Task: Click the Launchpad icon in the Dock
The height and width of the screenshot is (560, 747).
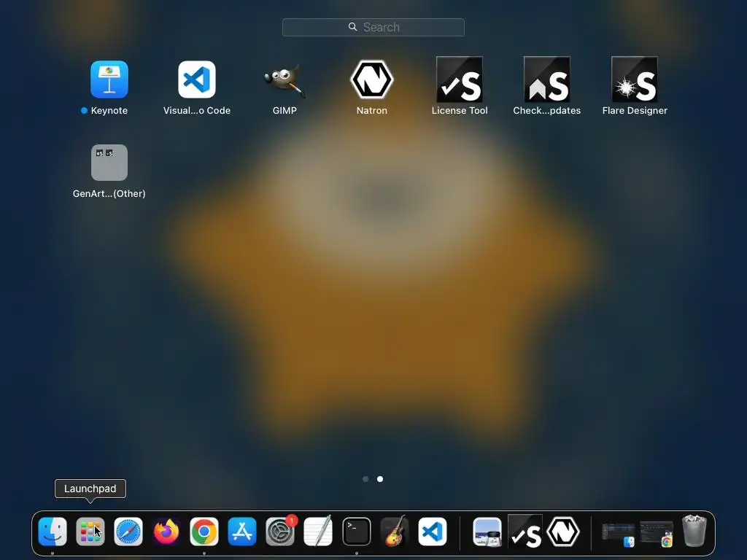Action: coord(90,532)
